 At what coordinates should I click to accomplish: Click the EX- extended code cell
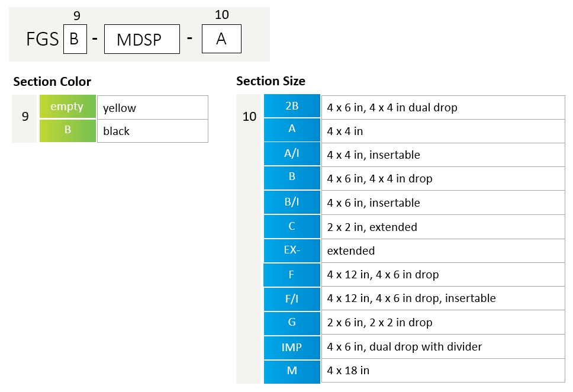[292, 250]
